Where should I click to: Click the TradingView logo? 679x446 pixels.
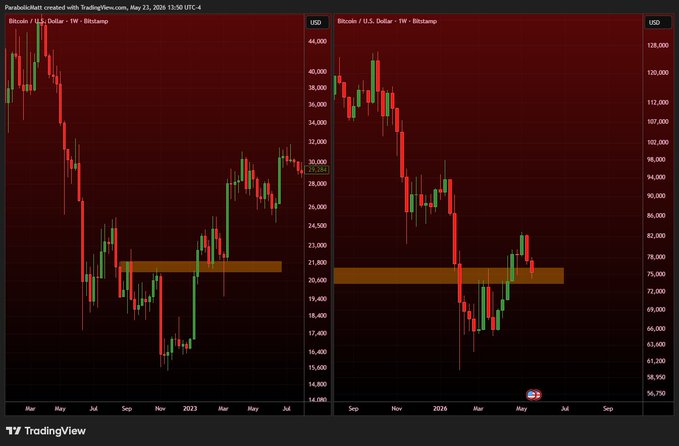pos(45,431)
